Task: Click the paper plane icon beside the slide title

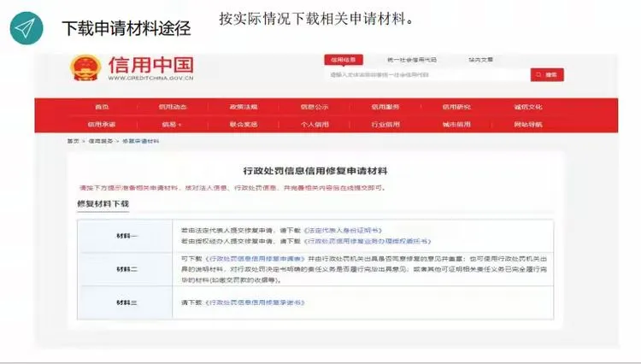Action: [26, 28]
